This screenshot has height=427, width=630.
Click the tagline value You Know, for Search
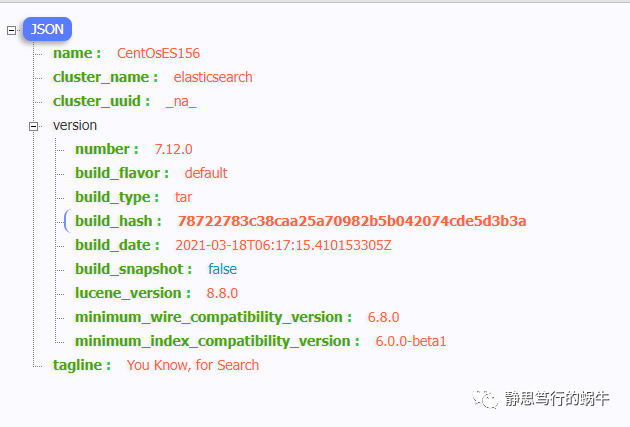[x=193, y=365]
